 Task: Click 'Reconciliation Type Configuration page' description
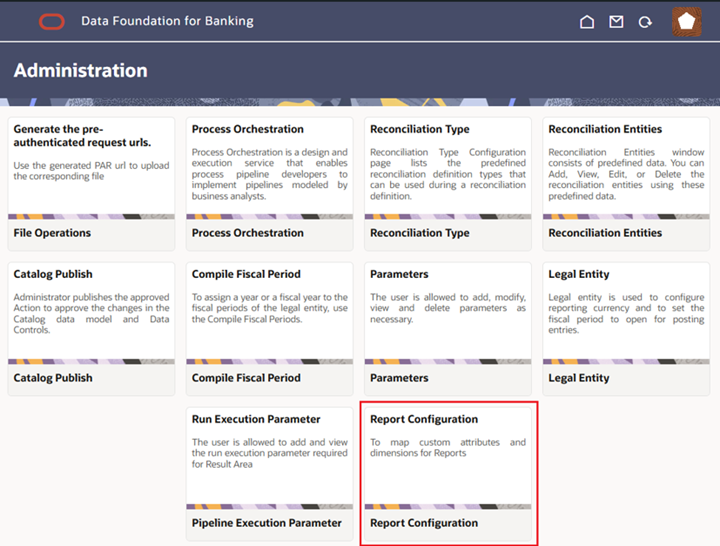448,174
